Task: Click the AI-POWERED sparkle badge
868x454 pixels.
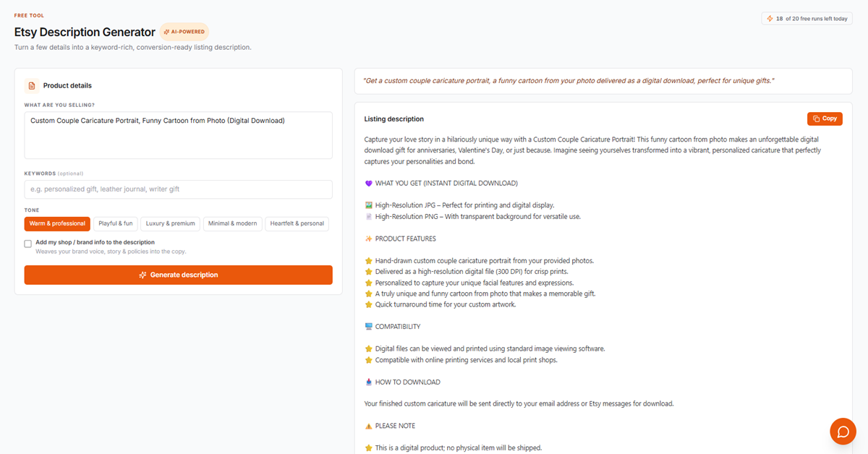Action: [184, 32]
